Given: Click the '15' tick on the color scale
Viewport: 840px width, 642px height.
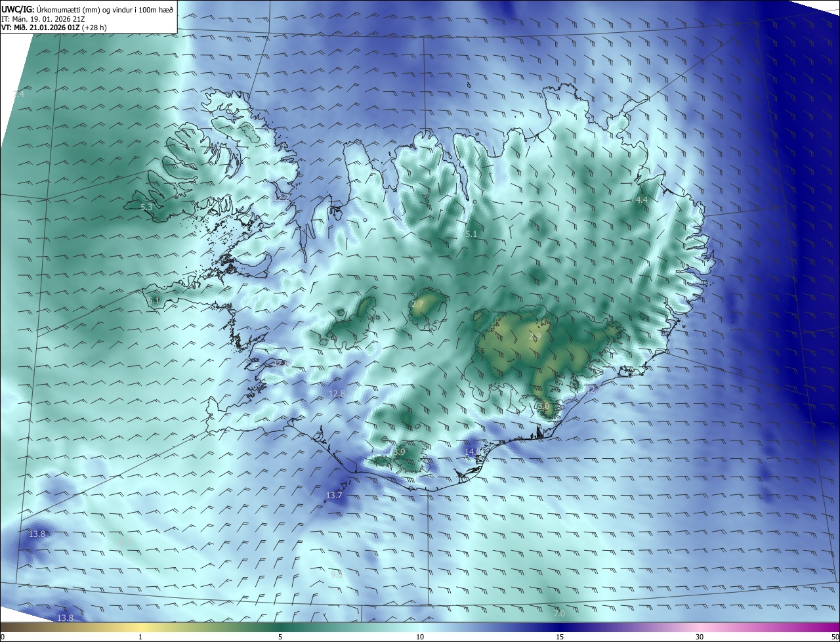Looking at the screenshot, I should pos(560,637).
